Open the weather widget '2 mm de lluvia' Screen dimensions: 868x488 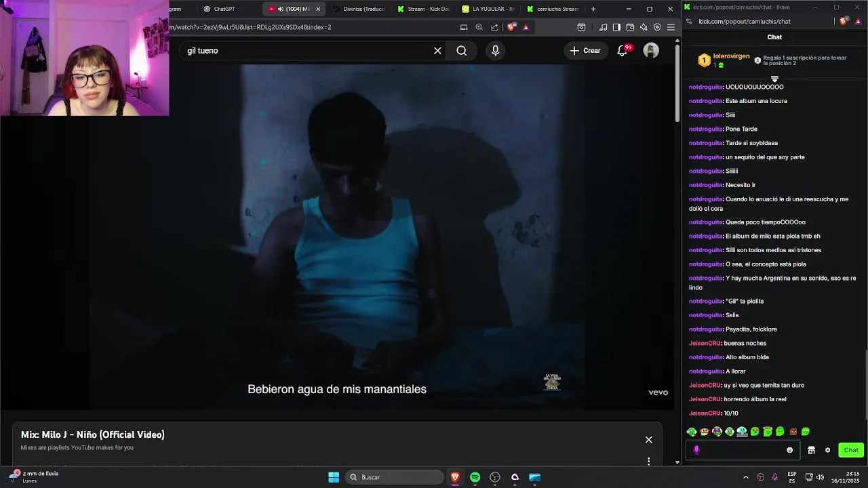coord(34,477)
